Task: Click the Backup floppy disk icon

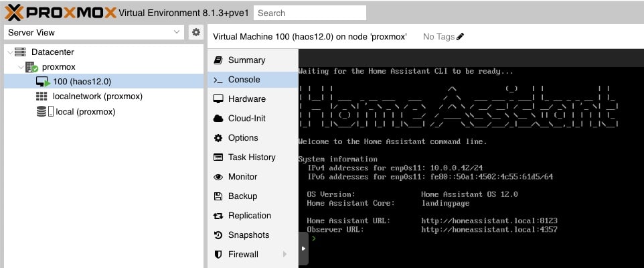Action: coord(218,196)
